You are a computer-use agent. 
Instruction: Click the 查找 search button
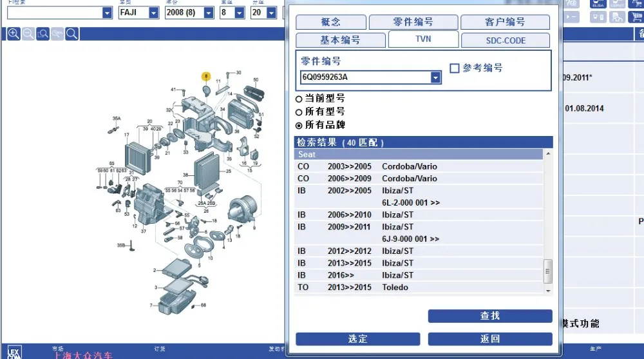[x=490, y=316]
